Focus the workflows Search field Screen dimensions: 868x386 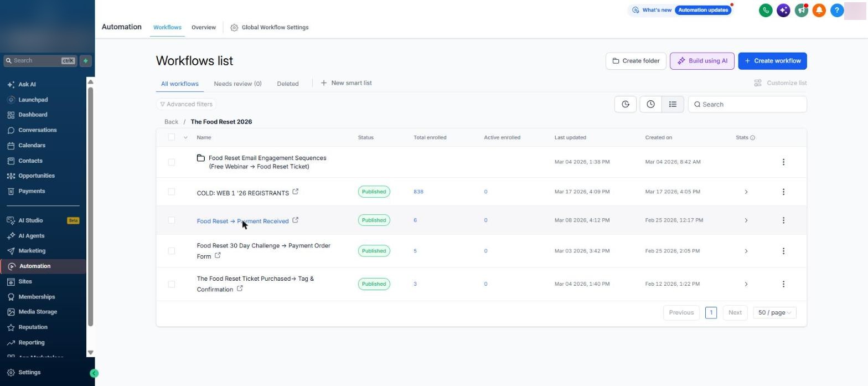point(747,104)
